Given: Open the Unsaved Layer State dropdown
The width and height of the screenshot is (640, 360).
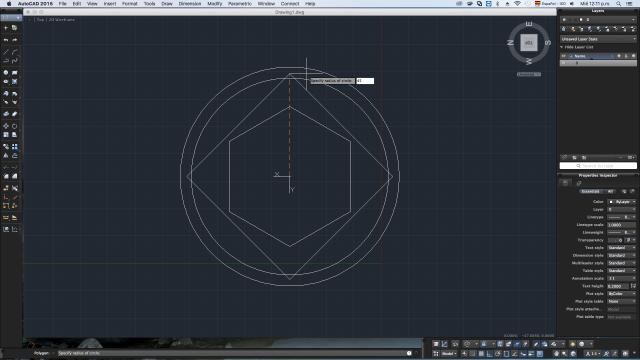Looking at the screenshot, I should pos(598,39).
